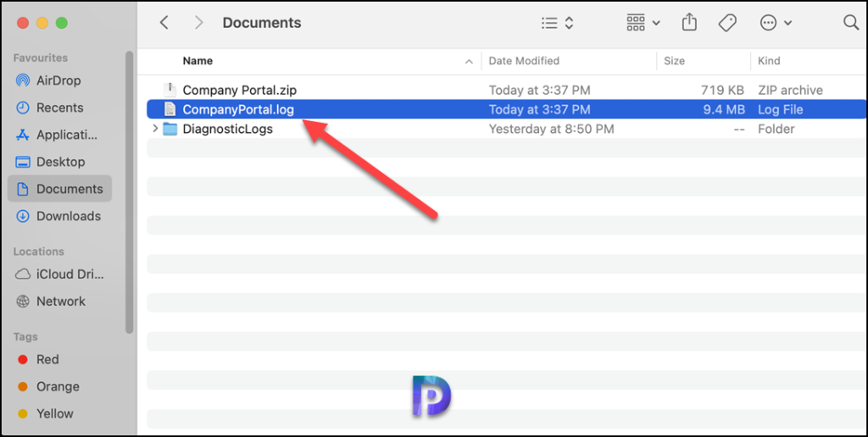Click the Company Portal.zip archive icon
868x437 pixels.
170,90
